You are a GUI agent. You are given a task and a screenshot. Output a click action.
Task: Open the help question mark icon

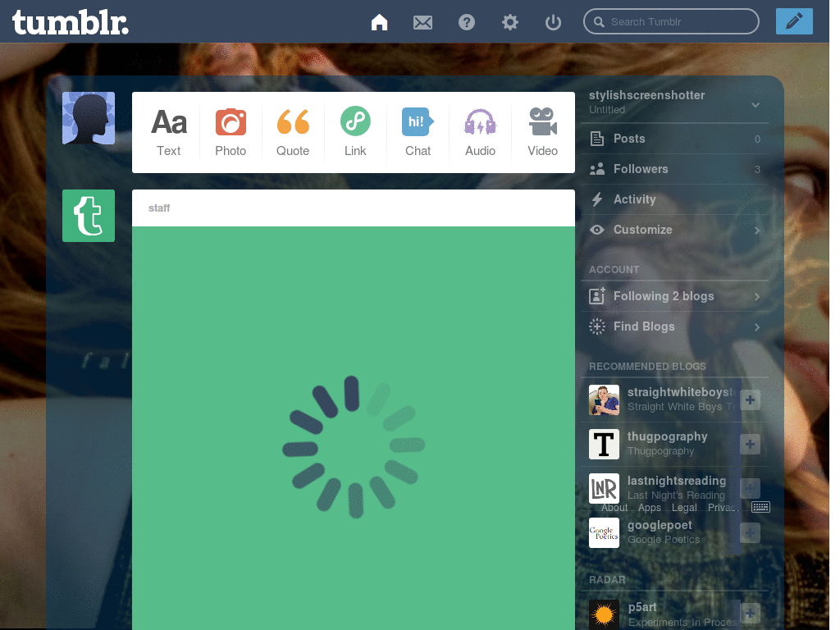(x=467, y=22)
